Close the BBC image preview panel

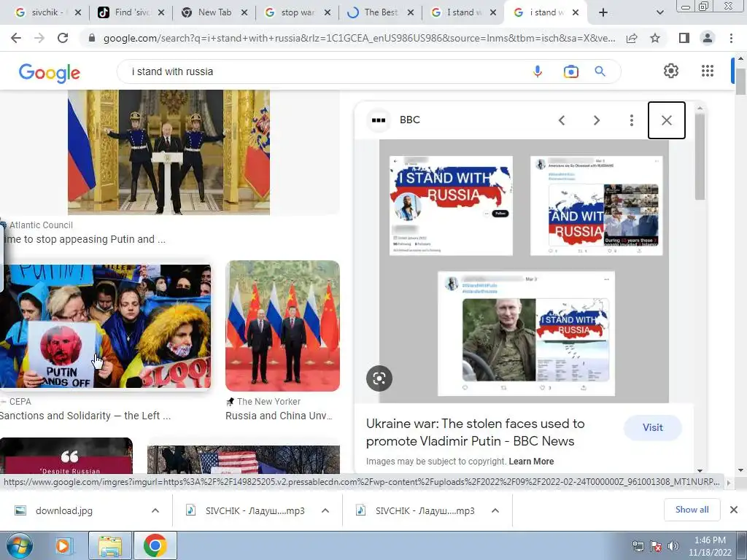[667, 120]
